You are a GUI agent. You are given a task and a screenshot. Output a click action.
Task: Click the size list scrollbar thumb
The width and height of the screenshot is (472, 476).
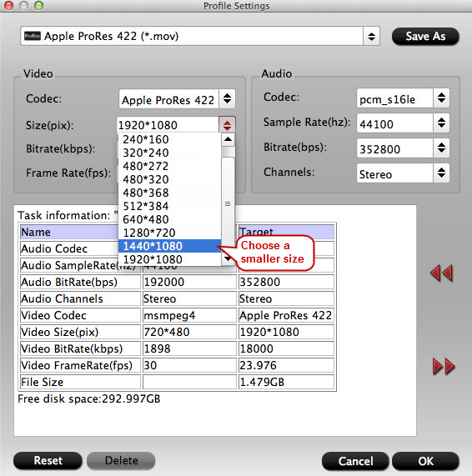point(228,203)
